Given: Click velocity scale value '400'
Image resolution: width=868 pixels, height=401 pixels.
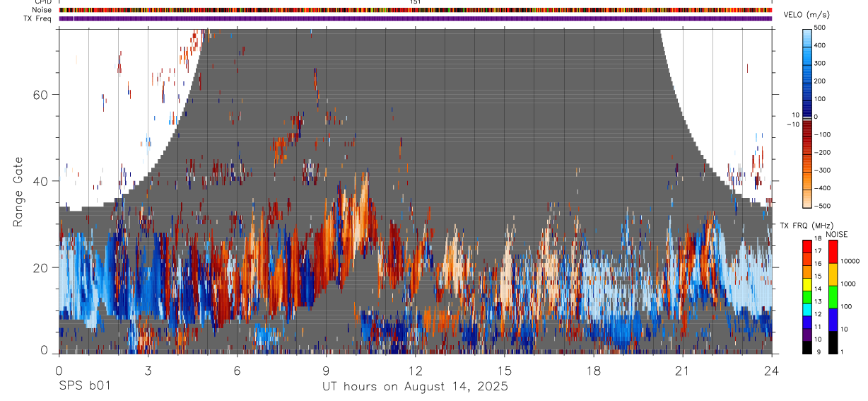Looking at the screenshot, I should pos(820,45).
